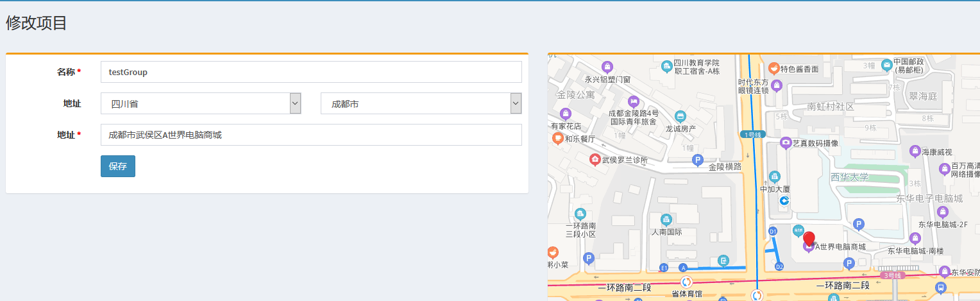Click the 中国邮政 post office map icon
Image resolution: width=980 pixels, height=301 pixels.
pos(886,65)
